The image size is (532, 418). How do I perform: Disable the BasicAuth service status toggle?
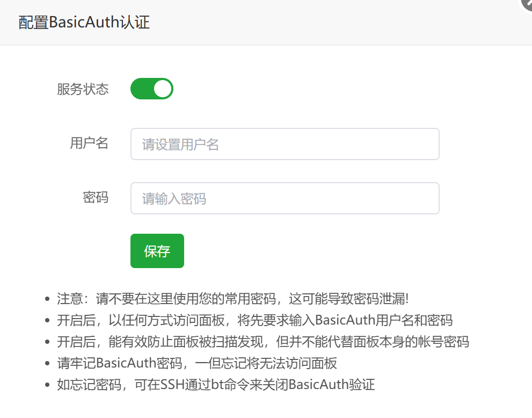coord(152,89)
